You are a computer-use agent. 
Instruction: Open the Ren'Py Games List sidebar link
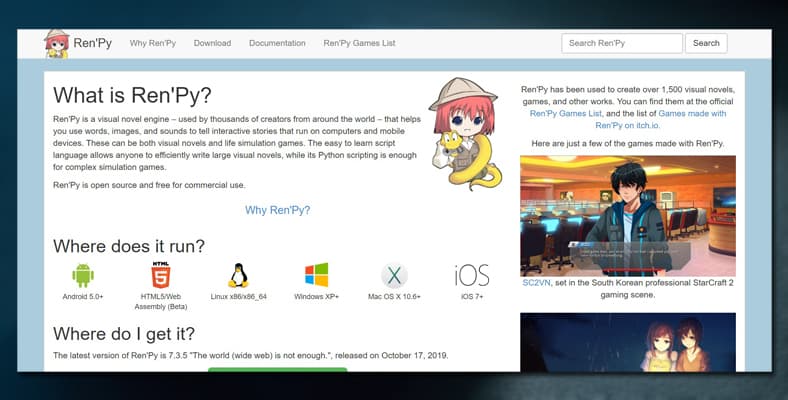[565, 114]
